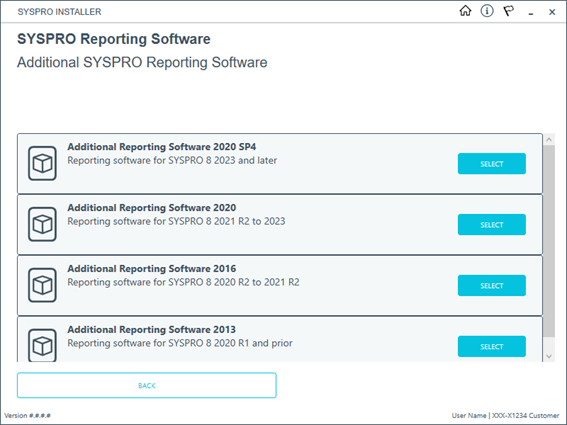Screen dimensions: 567x425
Task: Select Additional Reporting Software 2016
Action: (x=492, y=285)
